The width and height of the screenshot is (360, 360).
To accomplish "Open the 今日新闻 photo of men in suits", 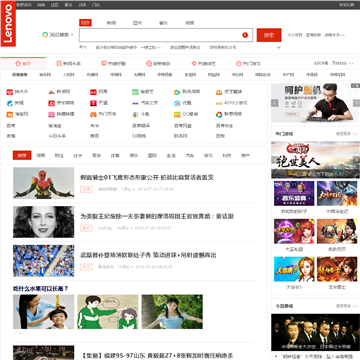I will 315,332.
